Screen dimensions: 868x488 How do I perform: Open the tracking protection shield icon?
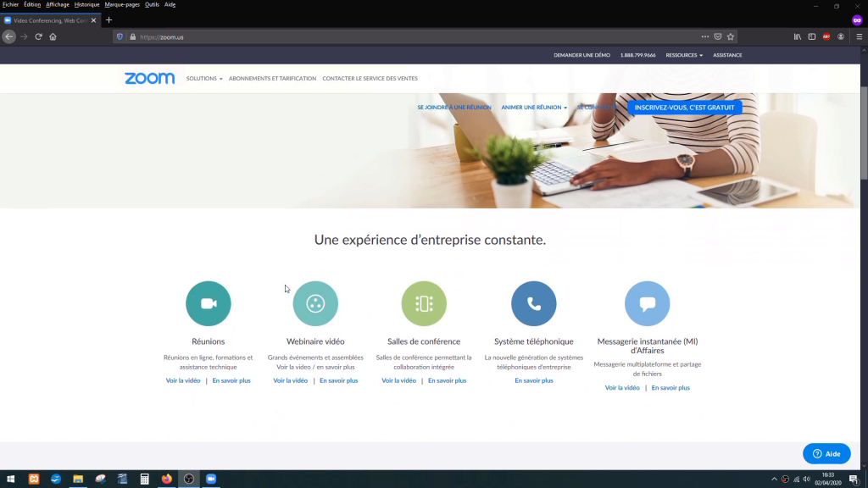pos(120,36)
